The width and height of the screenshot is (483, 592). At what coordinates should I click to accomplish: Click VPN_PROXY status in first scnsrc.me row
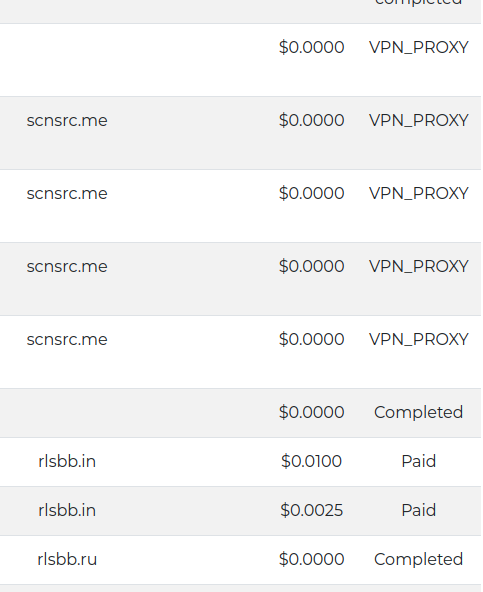tap(418, 120)
